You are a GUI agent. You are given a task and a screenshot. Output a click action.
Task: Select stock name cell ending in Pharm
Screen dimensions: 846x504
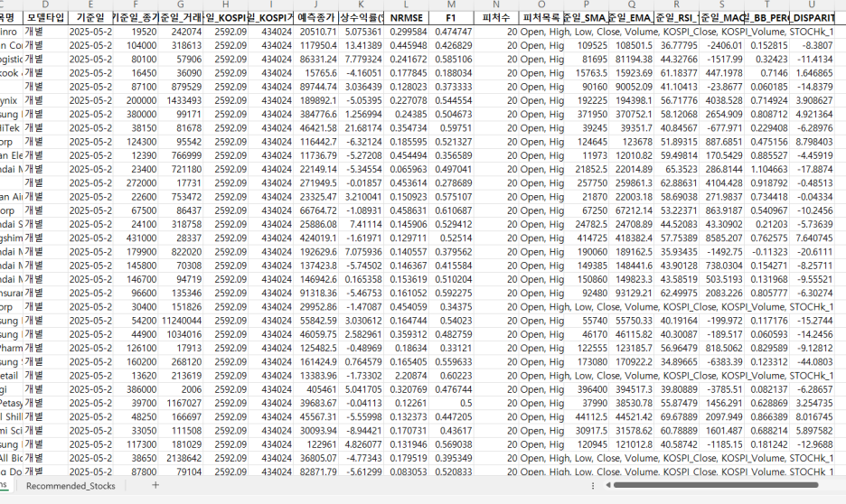tap(12, 348)
